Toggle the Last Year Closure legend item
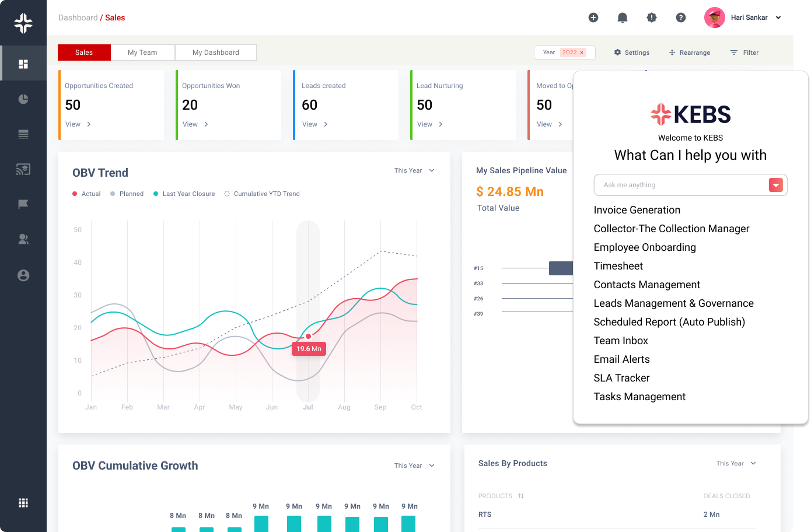The image size is (811, 532). point(184,194)
